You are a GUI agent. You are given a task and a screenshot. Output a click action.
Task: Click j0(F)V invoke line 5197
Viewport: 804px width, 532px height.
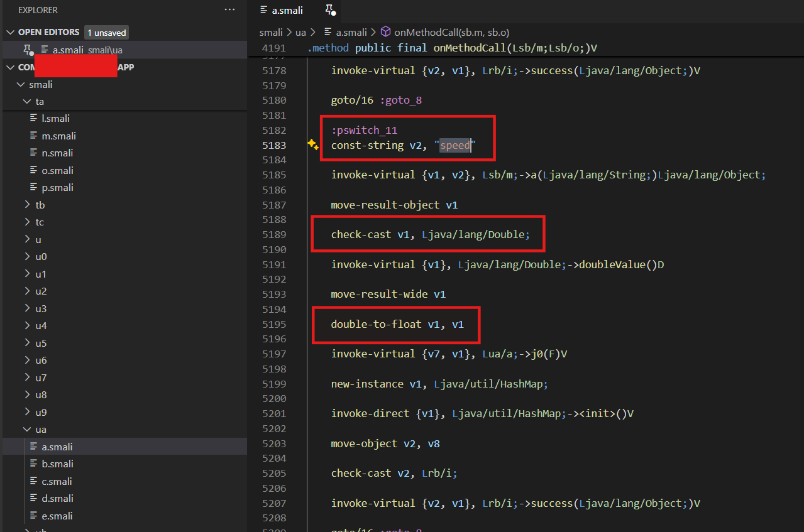[449, 354]
